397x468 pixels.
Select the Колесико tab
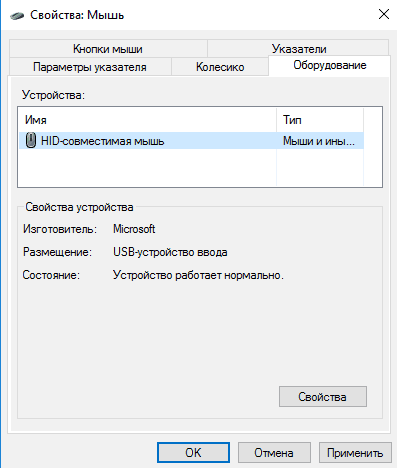click(x=220, y=67)
